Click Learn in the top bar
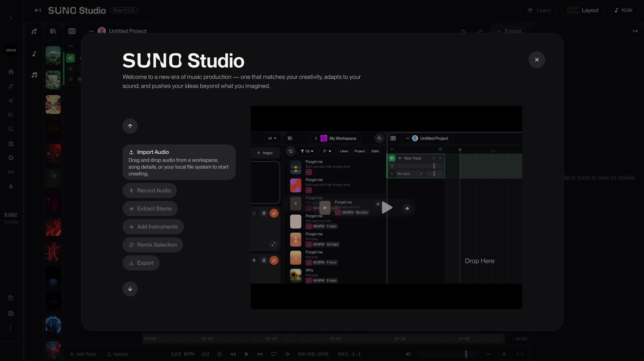The image size is (644, 361). (539, 10)
